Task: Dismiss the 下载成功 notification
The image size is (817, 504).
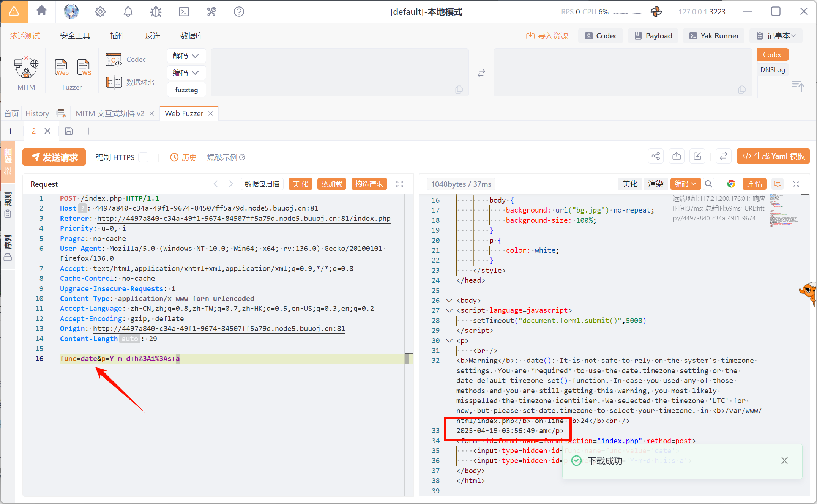Action: (784, 460)
